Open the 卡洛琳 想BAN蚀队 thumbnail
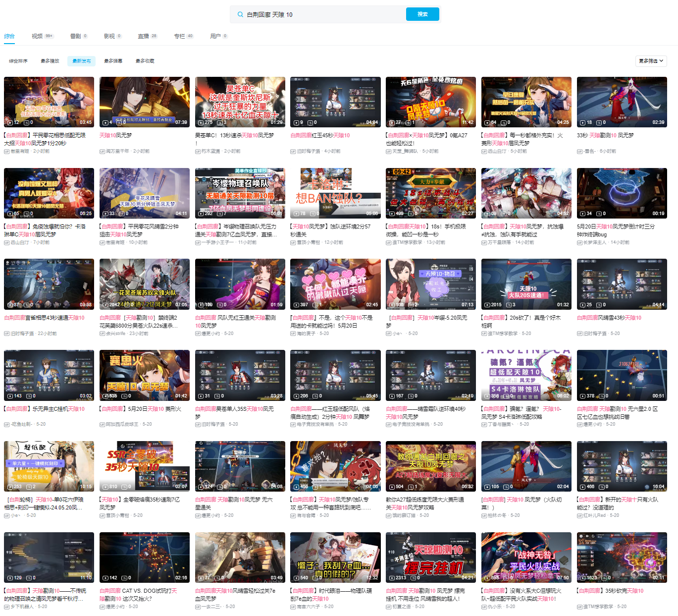Image resolution: width=678 pixels, height=616 pixels. tap(335, 193)
